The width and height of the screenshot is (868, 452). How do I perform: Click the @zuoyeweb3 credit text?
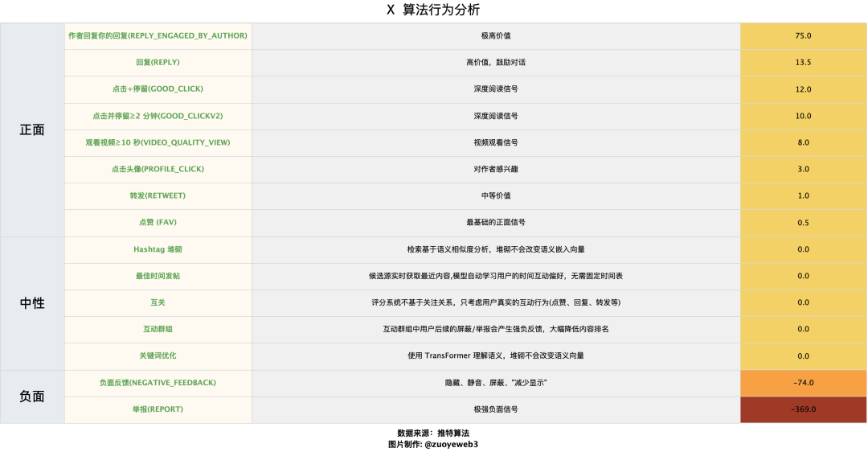click(x=451, y=444)
